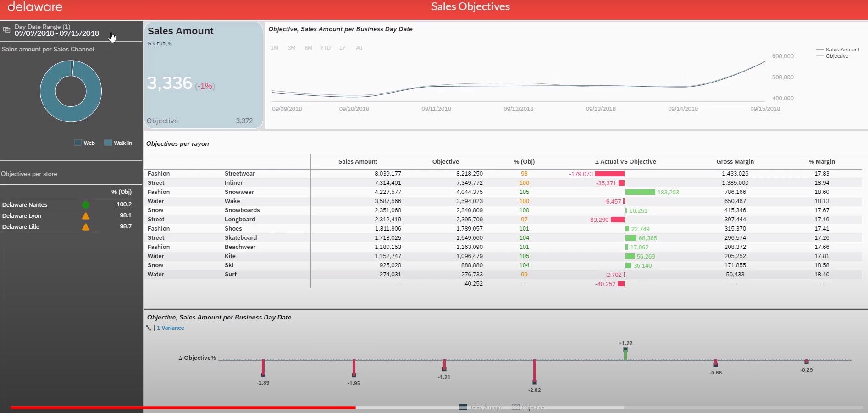Click the green status circle for Delaware Nantes
Viewport: 868px width, 413px height.
click(x=86, y=205)
